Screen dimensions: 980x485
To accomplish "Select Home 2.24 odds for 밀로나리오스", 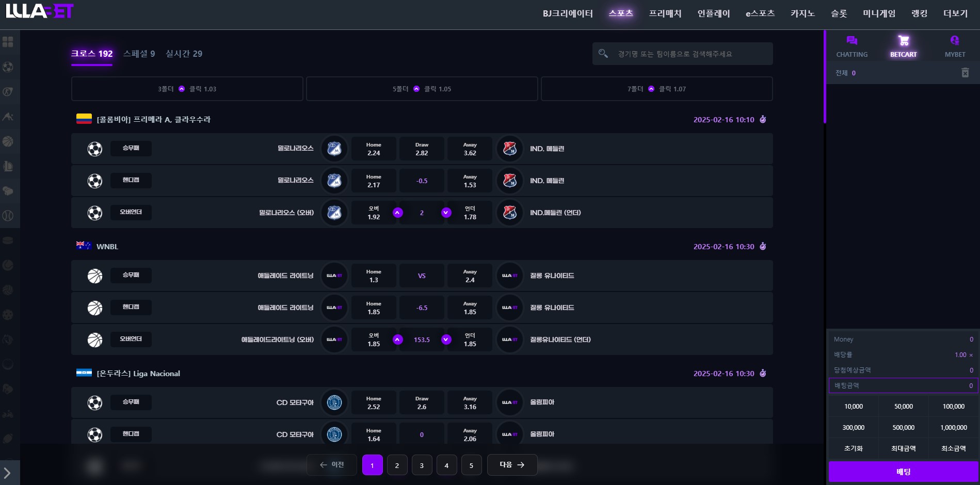I will pyautogui.click(x=374, y=149).
